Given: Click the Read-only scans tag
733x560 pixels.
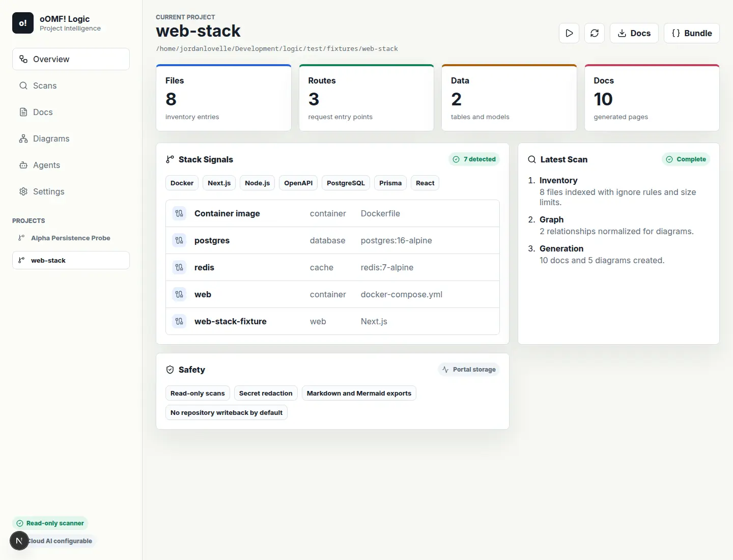Looking at the screenshot, I should pyautogui.click(x=198, y=393).
